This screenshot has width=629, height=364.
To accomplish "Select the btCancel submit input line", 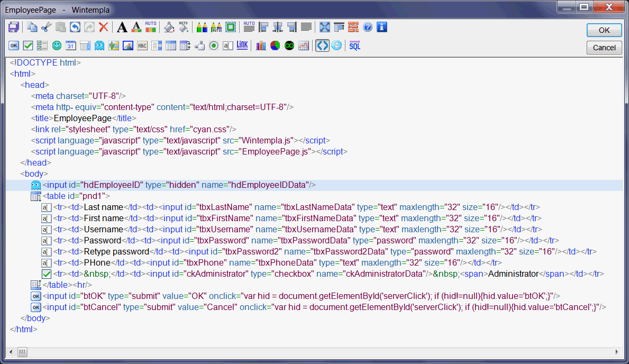I will tap(324, 307).
